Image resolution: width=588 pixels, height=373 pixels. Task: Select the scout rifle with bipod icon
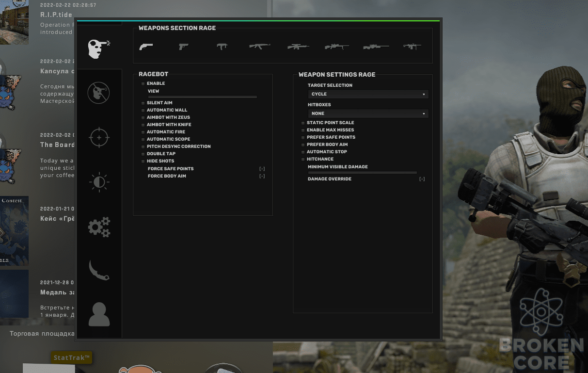point(337,47)
